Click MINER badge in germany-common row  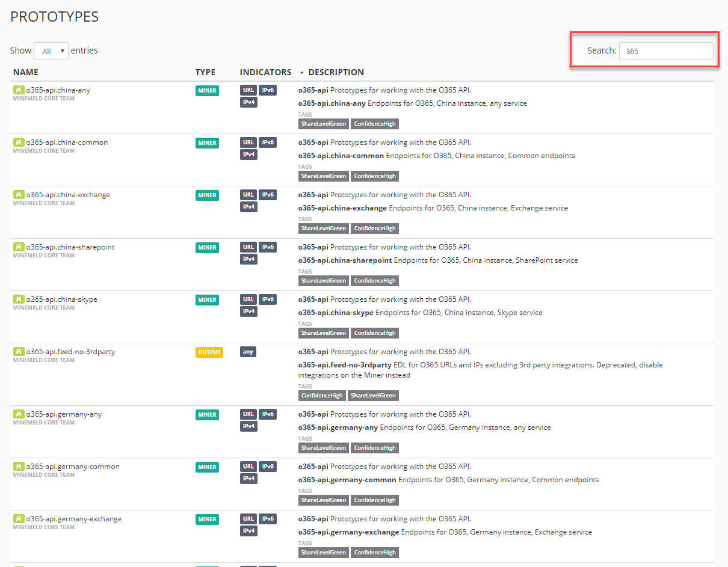coord(208,467)
